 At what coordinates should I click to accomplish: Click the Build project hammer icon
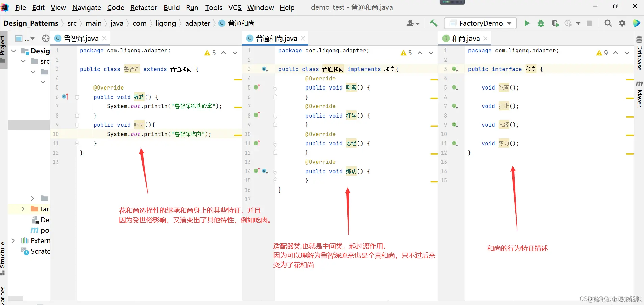433,23
